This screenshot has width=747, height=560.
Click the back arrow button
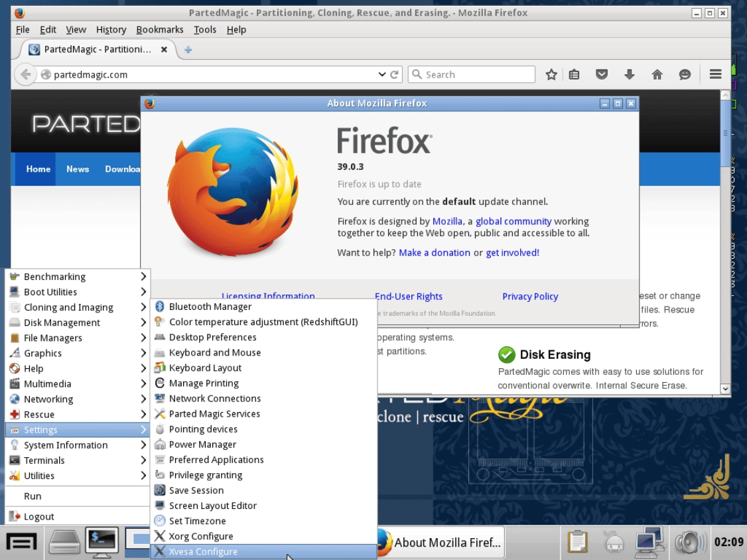(x=26, y=74)
